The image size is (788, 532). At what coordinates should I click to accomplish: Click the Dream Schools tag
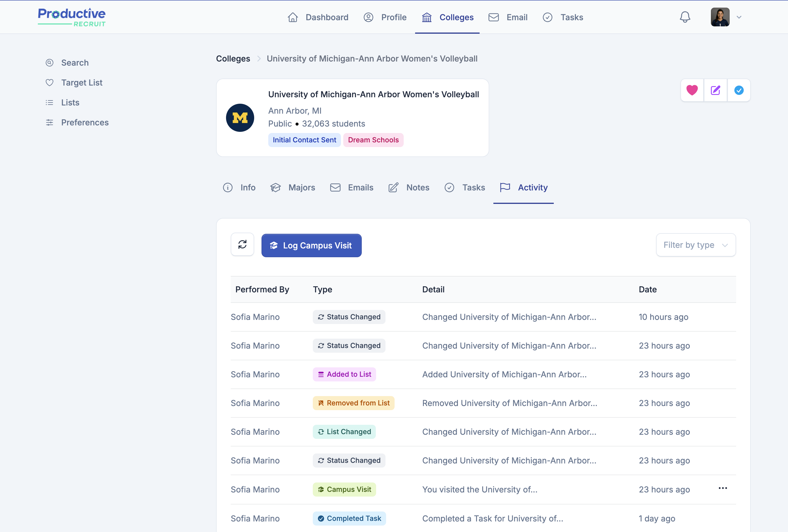373,140
